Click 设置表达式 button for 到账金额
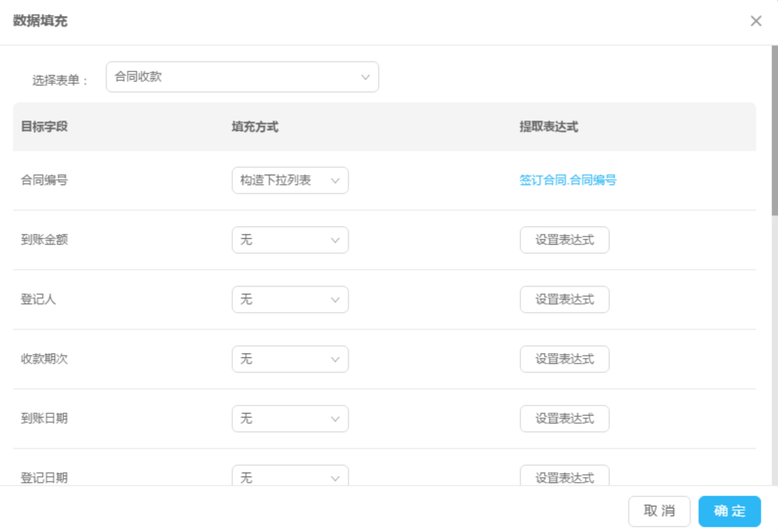 point(564,240)
